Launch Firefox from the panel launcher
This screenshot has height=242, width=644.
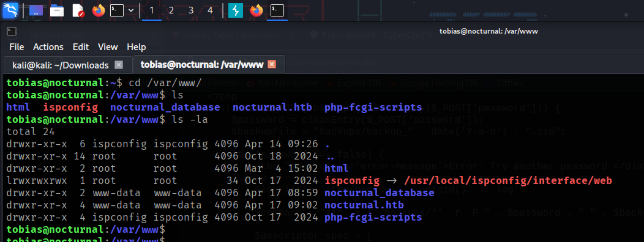coord(99,10)
